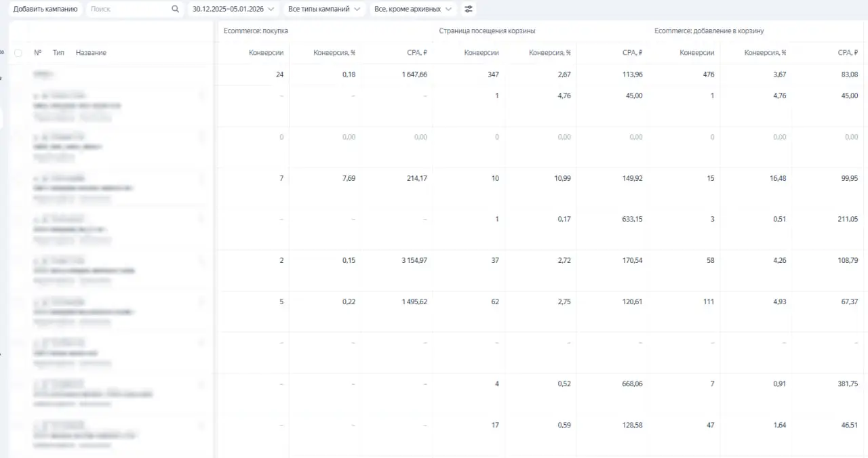
Task: Open the filter settings sliders icon
Action: click(469, 9)
